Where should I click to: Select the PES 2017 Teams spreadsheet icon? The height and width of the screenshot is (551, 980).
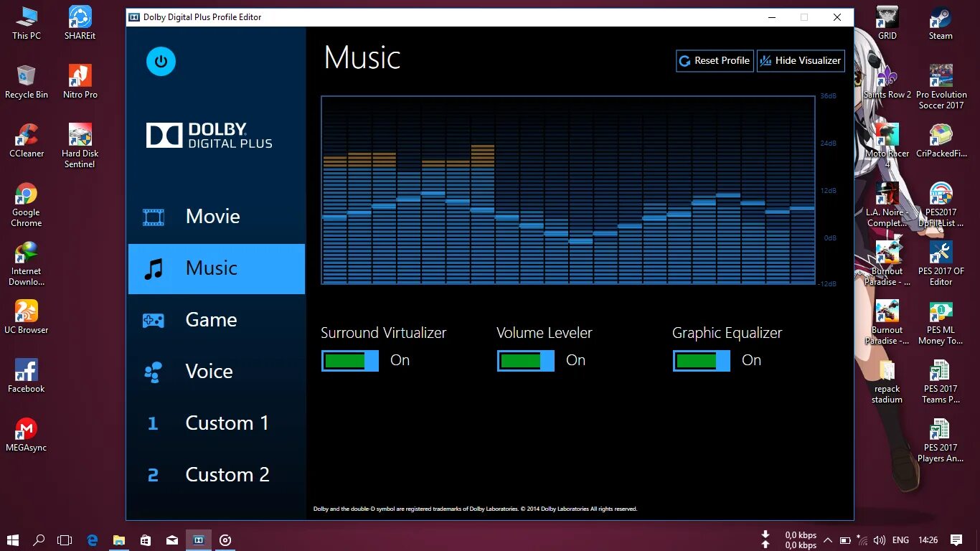[941, 381]
